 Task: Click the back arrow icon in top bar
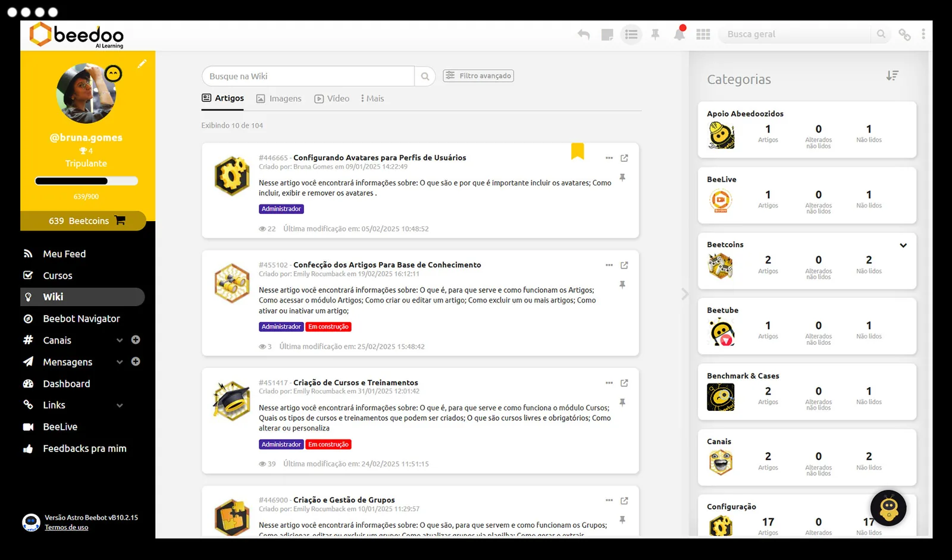pos(583,34)
